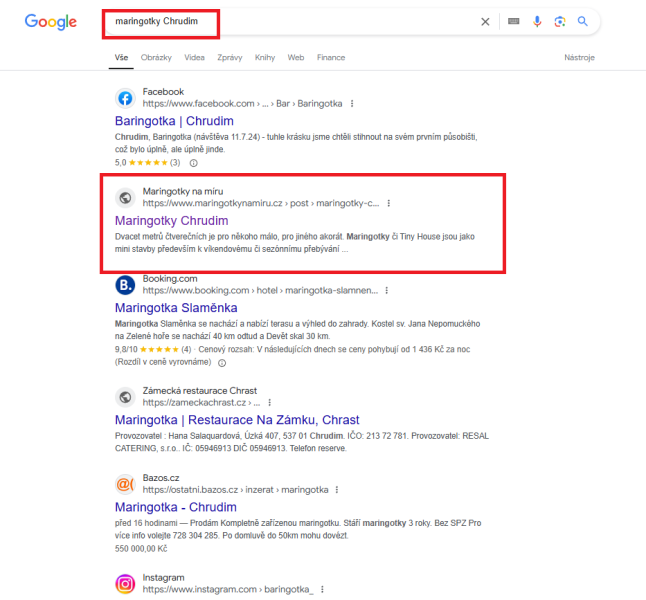Start voice search with the microphone icon
This screenshot has width=646, height=600.
point(537,21)
